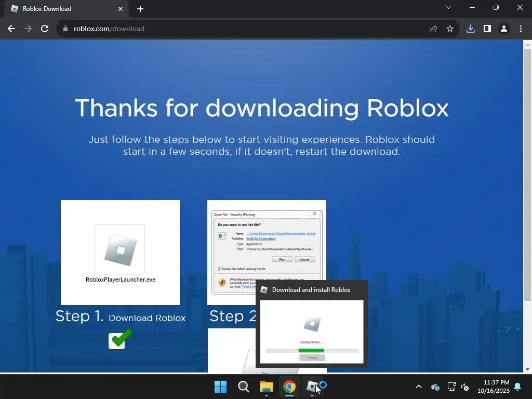Open Chrome downloads panel

[471, 29]
